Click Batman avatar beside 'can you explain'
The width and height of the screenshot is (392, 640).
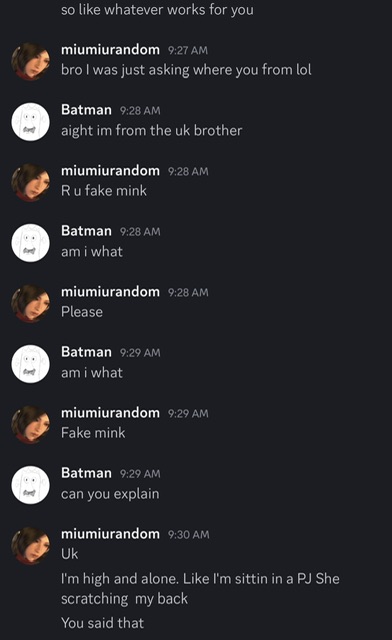coord(31,485)
